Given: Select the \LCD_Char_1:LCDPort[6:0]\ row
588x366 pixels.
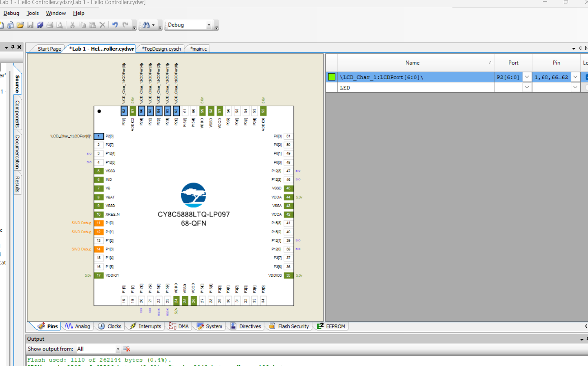Looking at the screenshot, I should click(457, 77).
